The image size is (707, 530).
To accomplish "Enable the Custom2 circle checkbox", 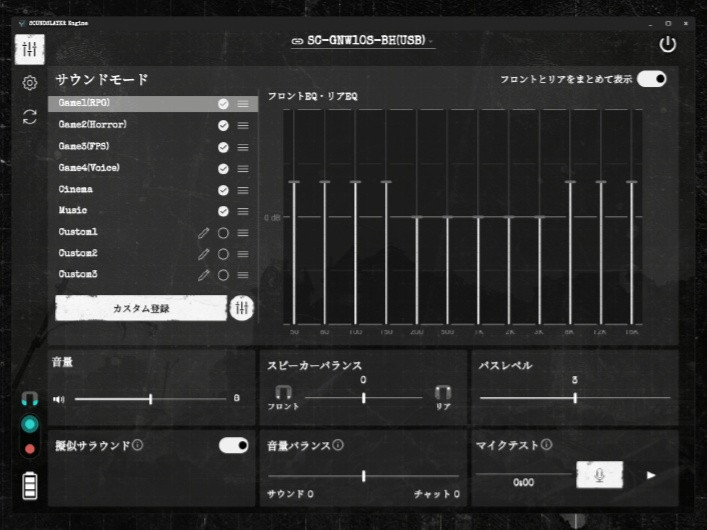I will point(223,254).
